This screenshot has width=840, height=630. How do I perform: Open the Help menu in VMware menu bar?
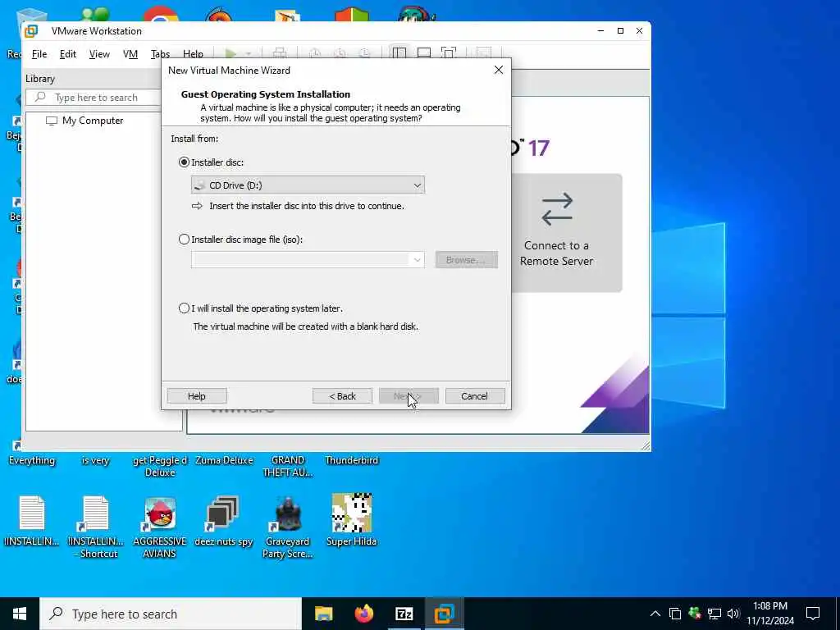pos(193,54)
